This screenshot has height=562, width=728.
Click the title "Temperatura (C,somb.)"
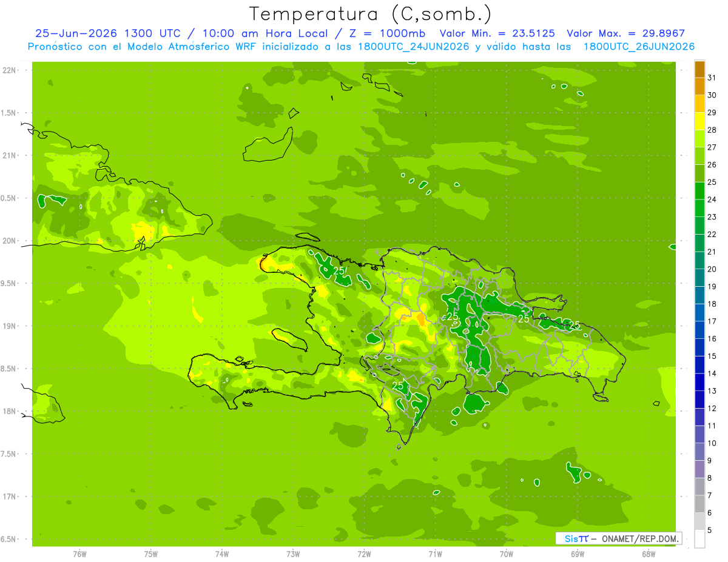click(370, 14)
